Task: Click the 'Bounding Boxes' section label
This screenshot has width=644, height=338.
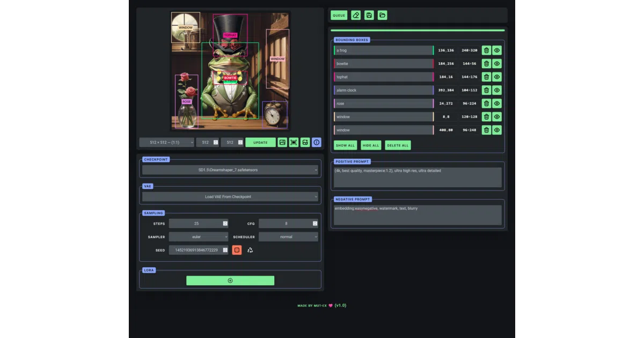Action: tap(352, 40)
